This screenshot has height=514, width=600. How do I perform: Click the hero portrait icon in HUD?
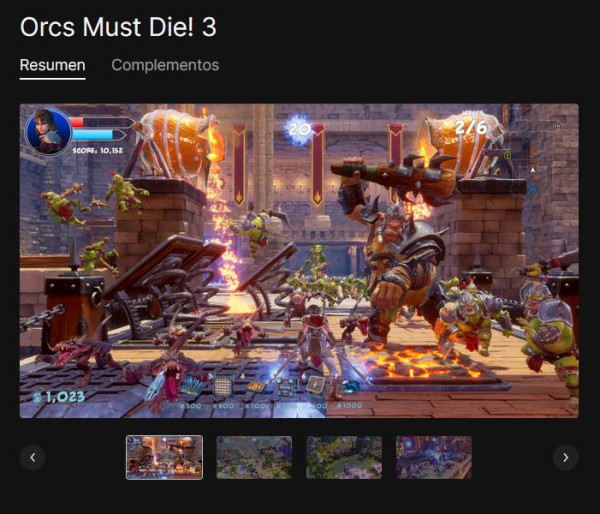(x=48, y=131)
